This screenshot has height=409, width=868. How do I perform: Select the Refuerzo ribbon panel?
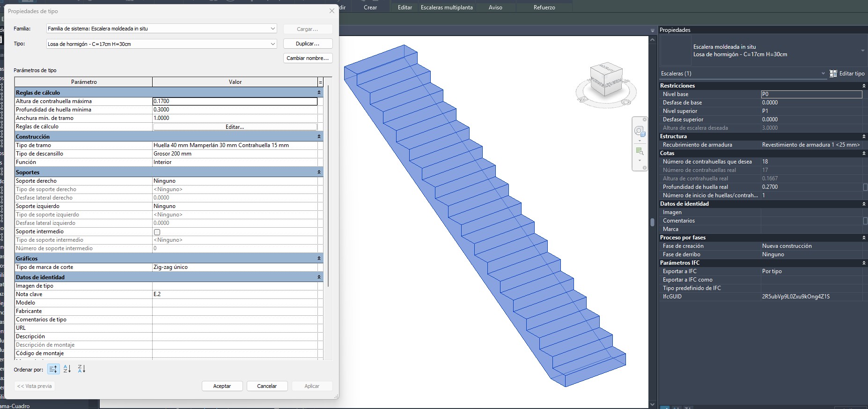pyautogui.click(x=544, y=7)
